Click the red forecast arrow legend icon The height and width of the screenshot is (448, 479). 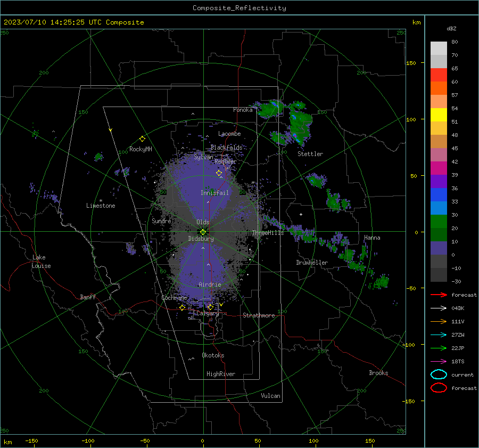click(439, 295)
